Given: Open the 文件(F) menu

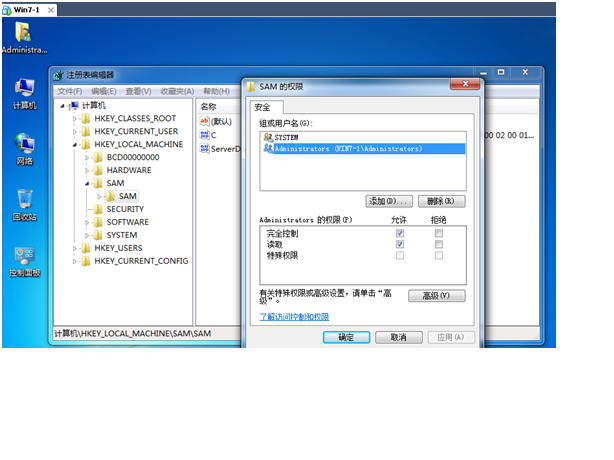Looking at the screenshot, I should (70, 91).
